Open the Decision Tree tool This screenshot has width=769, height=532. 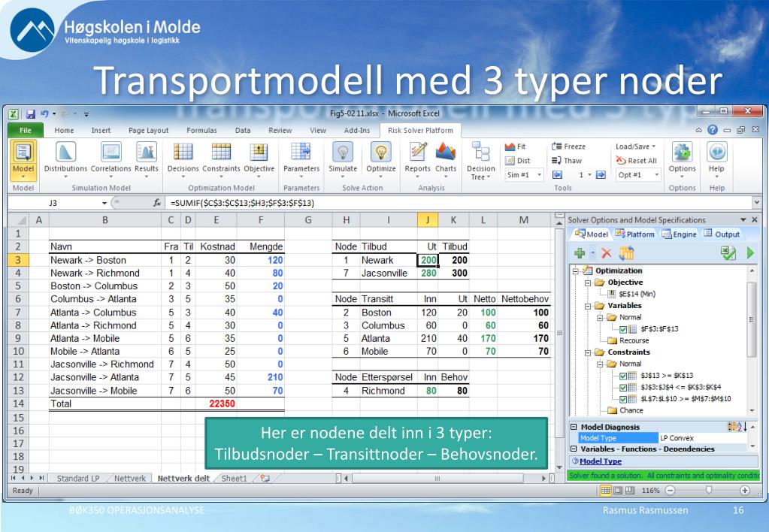(480, 160)
